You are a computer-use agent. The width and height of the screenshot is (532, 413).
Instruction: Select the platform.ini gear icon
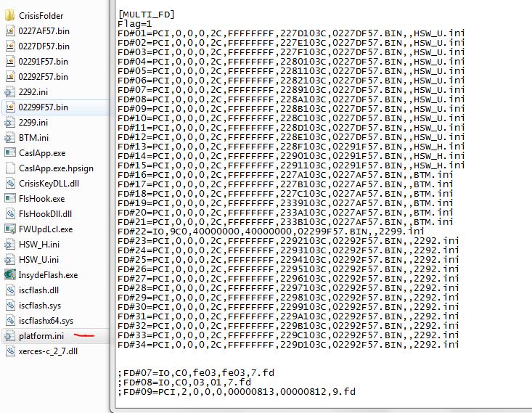point(10,336)
